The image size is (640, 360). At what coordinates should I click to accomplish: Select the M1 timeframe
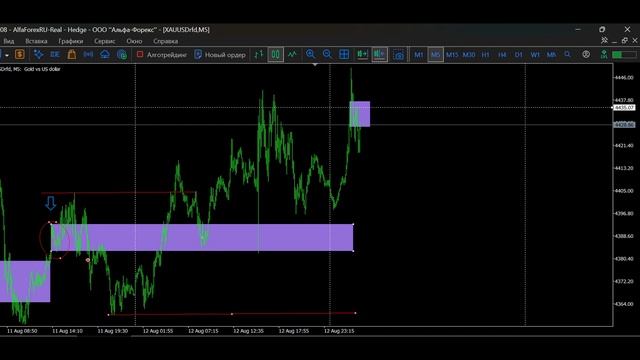[x=419, y=55]
